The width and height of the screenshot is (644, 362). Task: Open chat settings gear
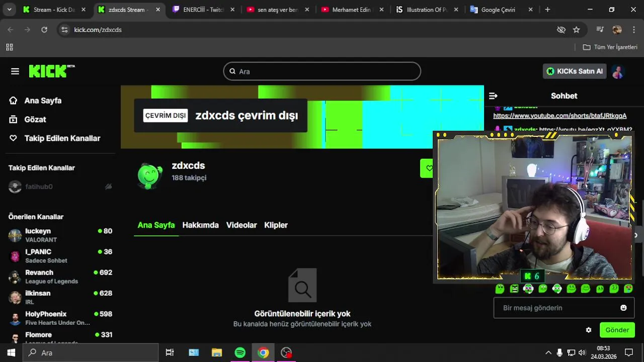coord(589,330)
